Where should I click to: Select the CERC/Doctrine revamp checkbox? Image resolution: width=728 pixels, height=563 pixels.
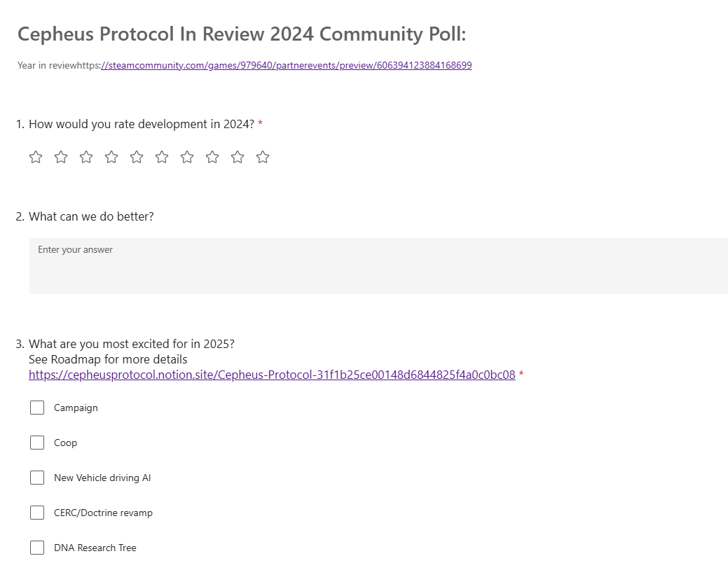coord(37,513)
